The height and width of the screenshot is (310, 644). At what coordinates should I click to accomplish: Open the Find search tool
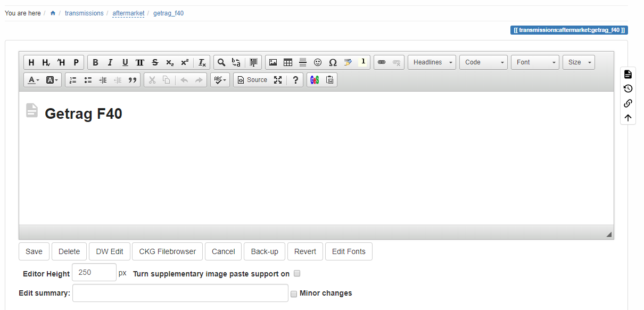tap(221, 62)
